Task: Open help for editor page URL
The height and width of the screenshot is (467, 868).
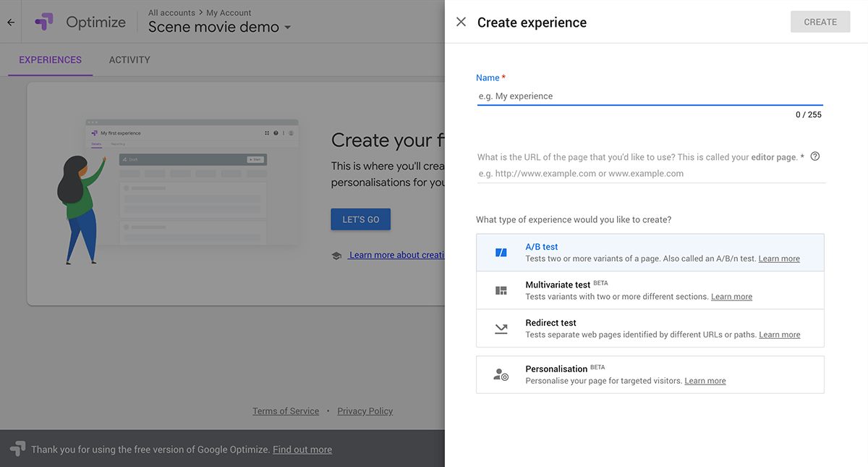Action: 815,156
